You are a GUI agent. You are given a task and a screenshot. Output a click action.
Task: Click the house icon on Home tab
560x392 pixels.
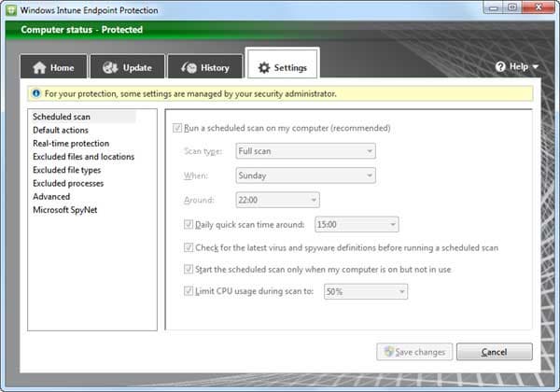point(39,67)
